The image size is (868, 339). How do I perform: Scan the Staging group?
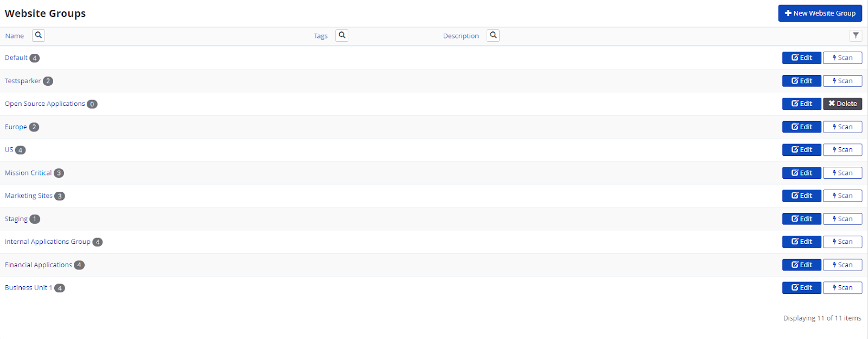tap(843, 219)
